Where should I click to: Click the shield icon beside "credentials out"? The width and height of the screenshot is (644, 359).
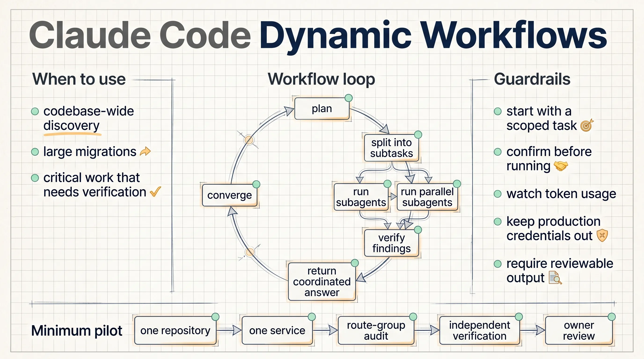pos(602,235)
